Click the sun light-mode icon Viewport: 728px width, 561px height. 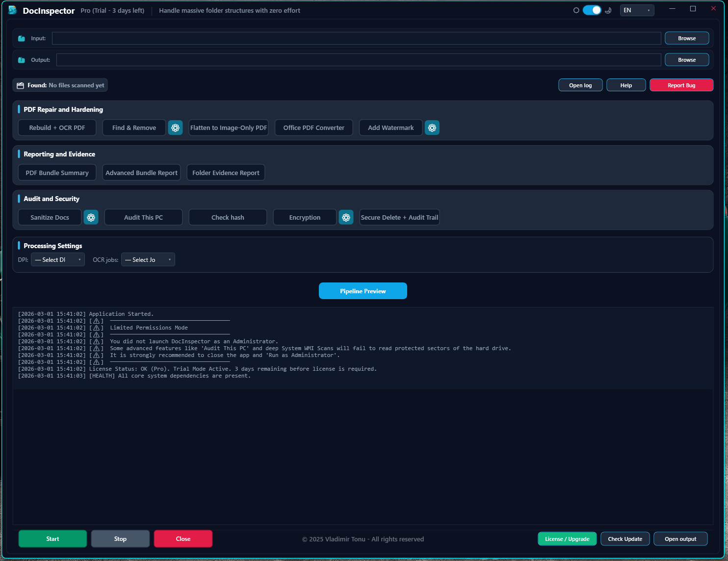point(576,10)
